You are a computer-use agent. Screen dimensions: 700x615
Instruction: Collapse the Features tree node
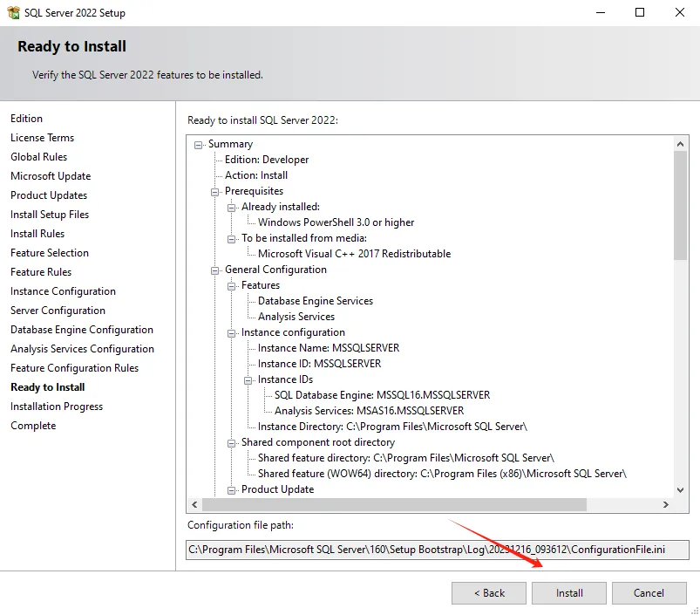pos(231,286)
